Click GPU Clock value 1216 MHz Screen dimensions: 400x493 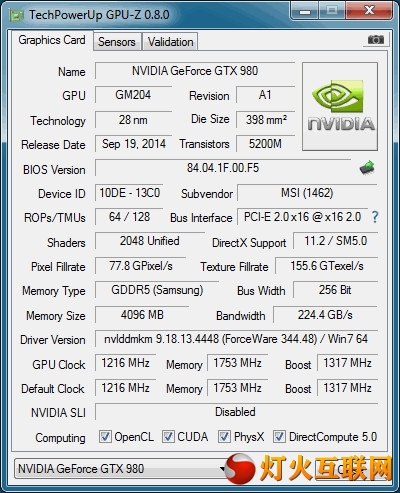(126, 363)
